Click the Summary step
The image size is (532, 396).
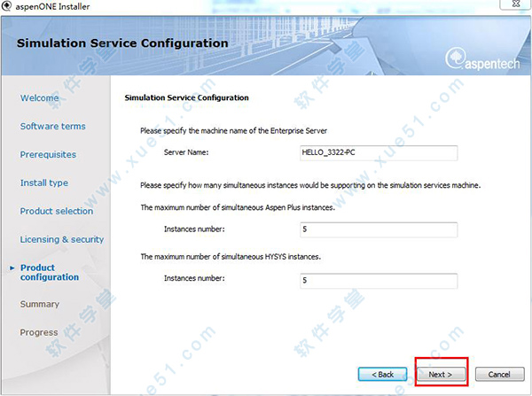click(40, 304)
